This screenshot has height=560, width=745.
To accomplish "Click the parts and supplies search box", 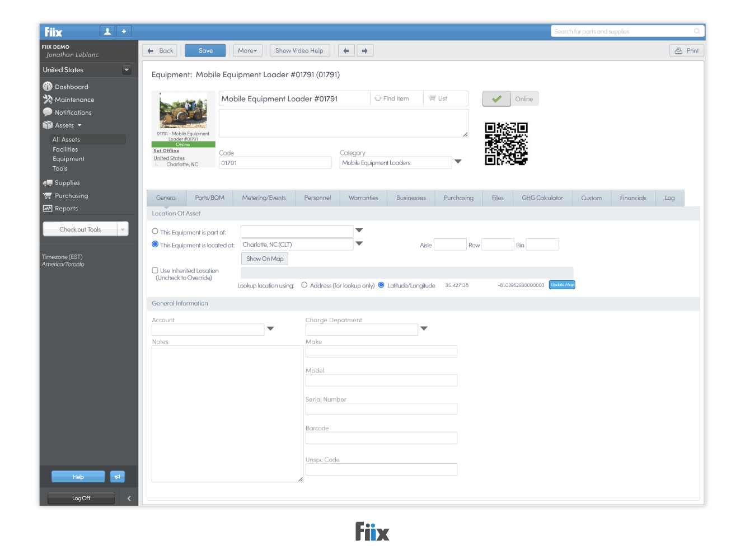I will pos(627,31).
